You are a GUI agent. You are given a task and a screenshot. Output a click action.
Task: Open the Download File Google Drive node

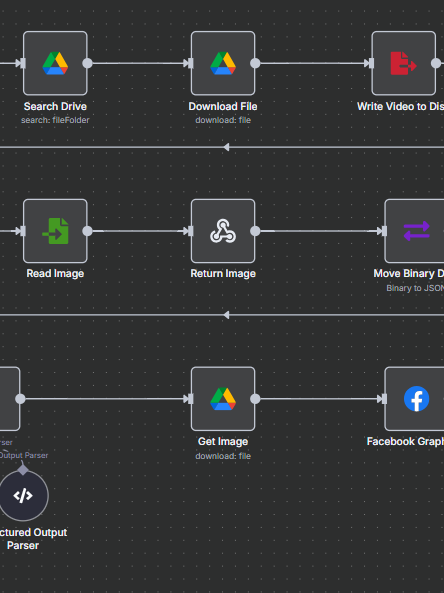click(223, 63)
